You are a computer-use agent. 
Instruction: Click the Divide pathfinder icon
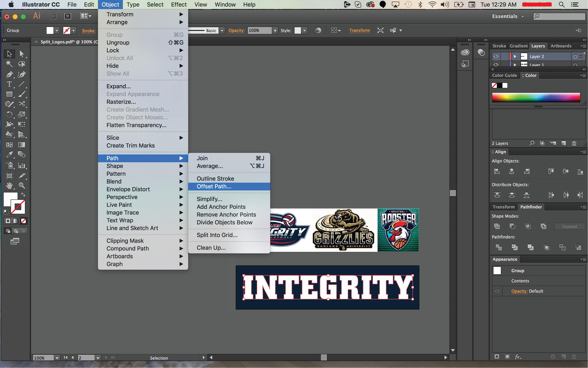499,247
